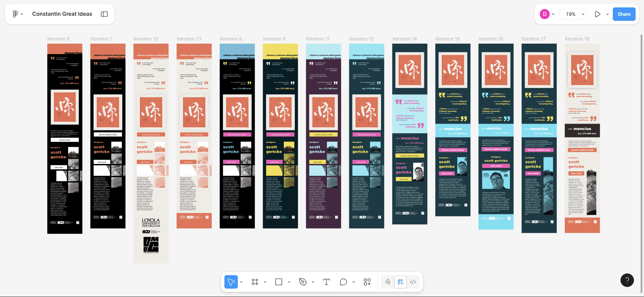Select the Pen tool
The height and width of the screenshot is (297, 644).
pos(303,282)
